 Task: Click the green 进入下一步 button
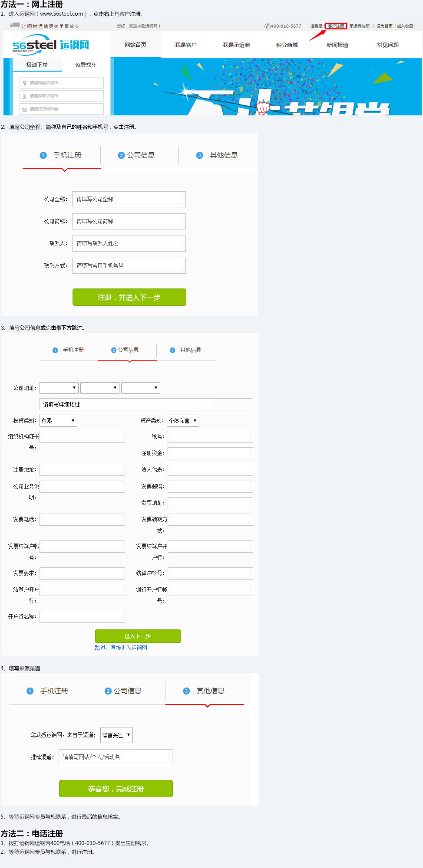138,636
